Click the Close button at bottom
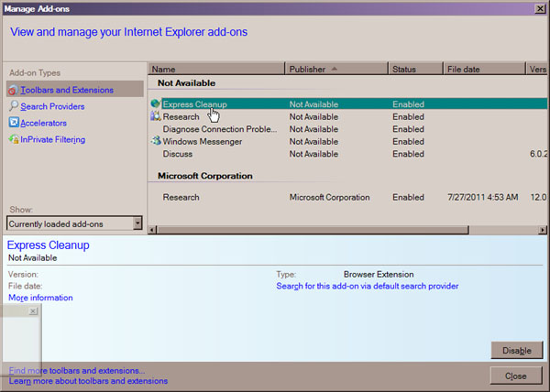Viewport: 550px width, 392px height. coord(515,376)
